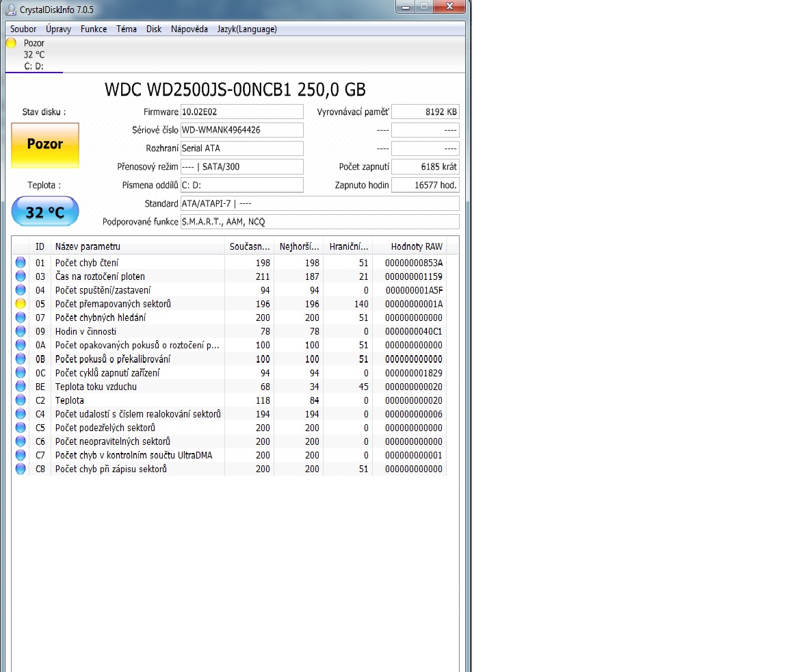Click the Název parametru column header
The image size is (788, 672).
(137, 246)
